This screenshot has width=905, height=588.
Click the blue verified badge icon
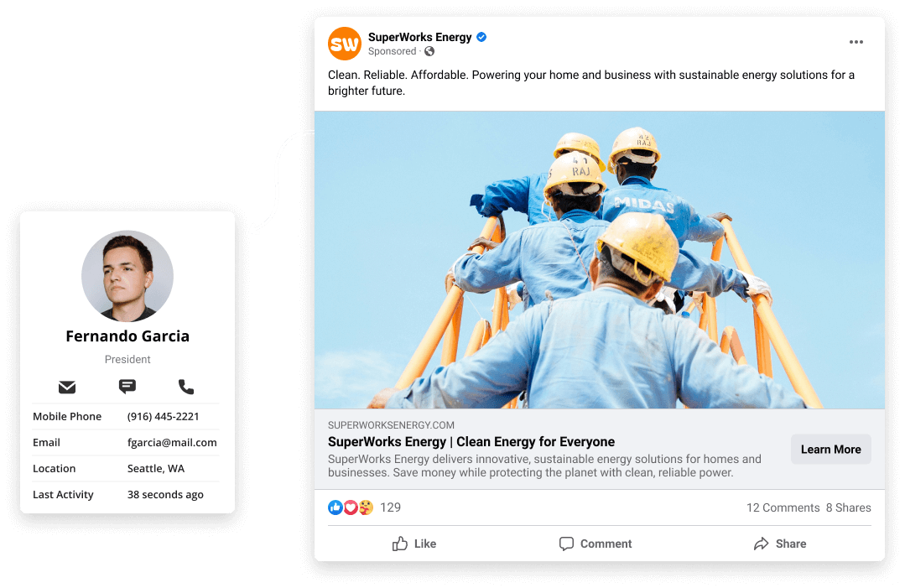[x=481, y=37]
